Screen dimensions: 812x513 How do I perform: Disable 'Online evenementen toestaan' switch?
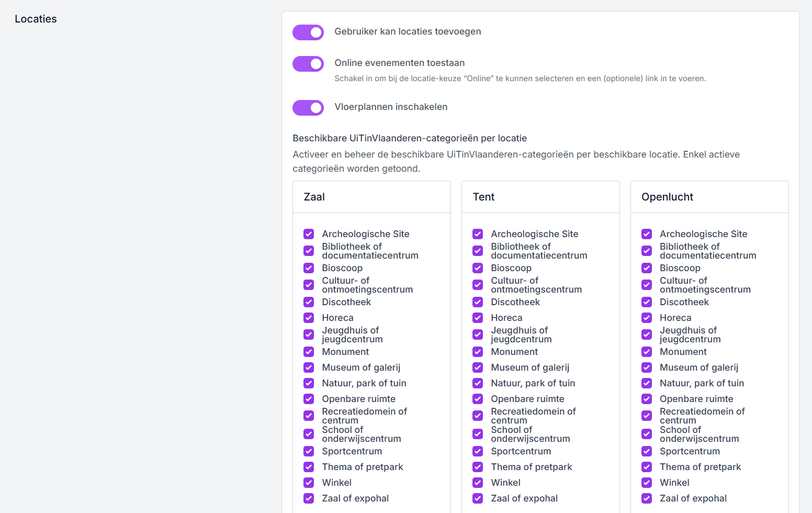pos(308,64)
